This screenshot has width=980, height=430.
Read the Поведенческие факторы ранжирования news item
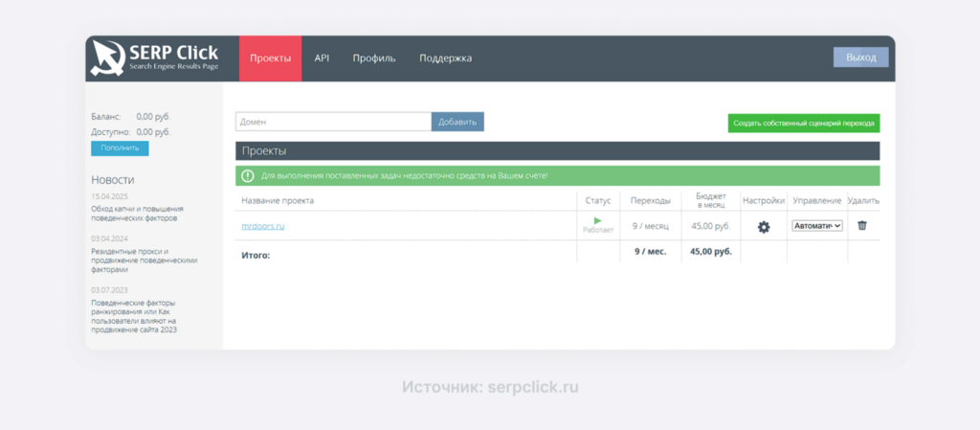[134, 316]
